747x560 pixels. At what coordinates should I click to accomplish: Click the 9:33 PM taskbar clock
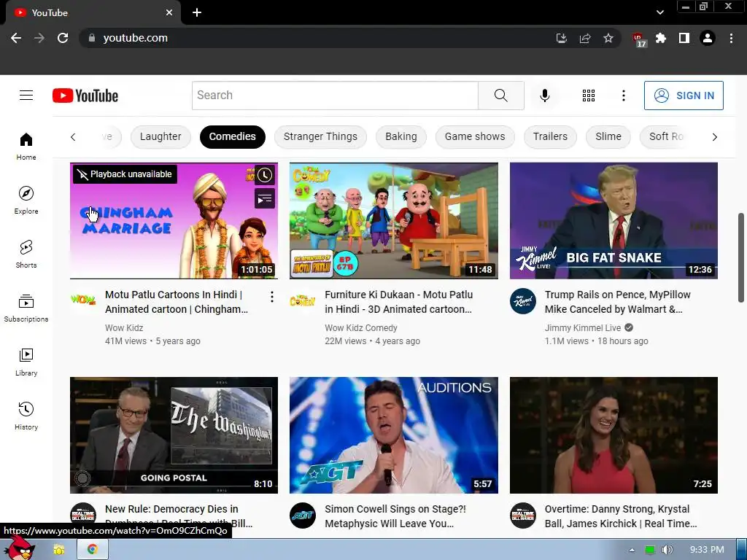pos(706,550)
